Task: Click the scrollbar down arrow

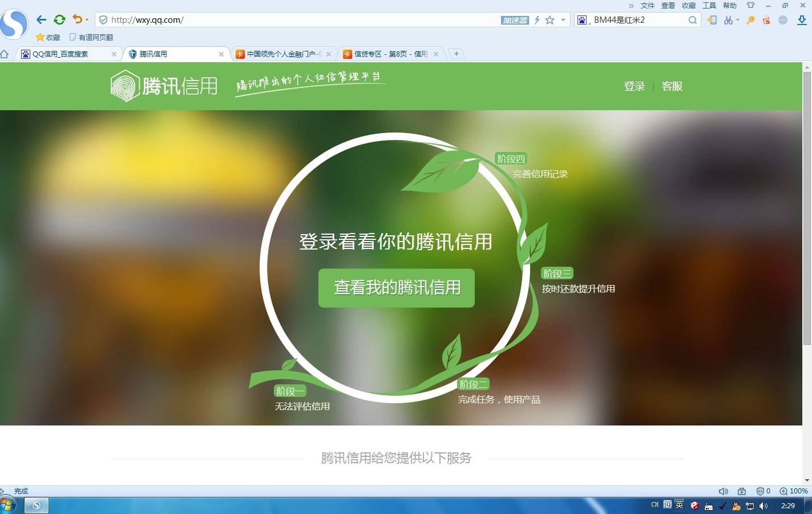Action: click(807, 480)
